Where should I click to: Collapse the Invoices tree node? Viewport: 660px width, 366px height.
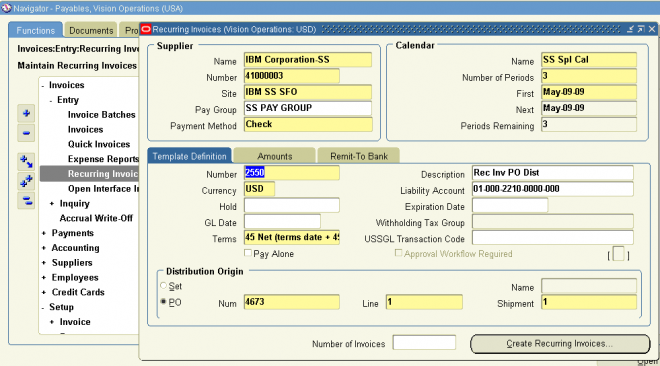click(x=43, y=85)
